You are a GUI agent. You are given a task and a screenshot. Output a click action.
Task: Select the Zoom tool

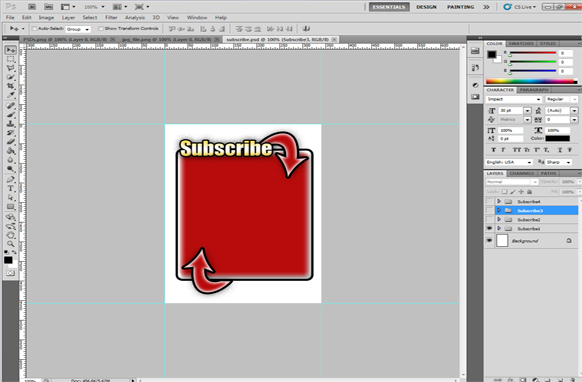[x=10, y=244]
